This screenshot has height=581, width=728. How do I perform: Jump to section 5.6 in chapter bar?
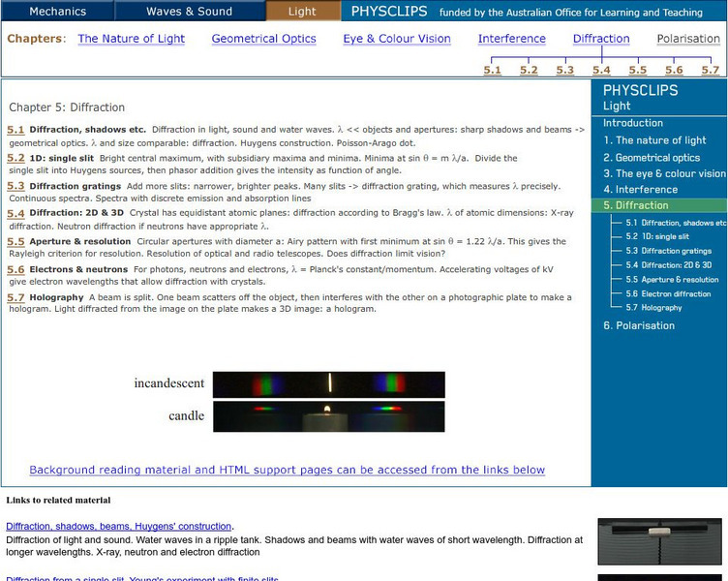(x=674, y=70)
